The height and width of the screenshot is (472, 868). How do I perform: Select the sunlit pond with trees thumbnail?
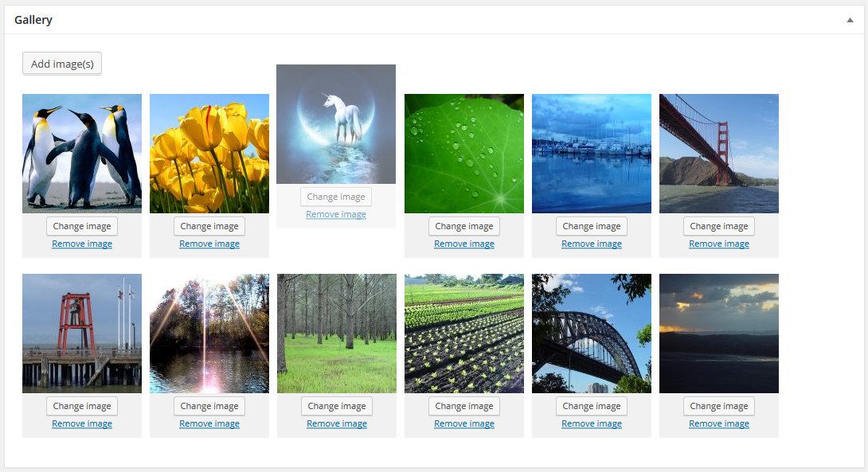[x=209, y=334]
